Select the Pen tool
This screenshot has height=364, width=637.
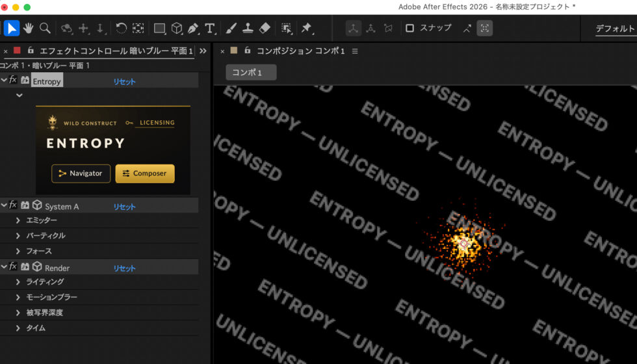click(x=194, y=28)
